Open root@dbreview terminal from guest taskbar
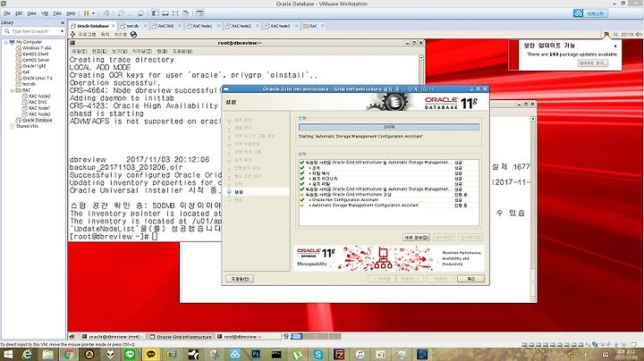This screenshot has width=644, height=361. tap(249, 336)
